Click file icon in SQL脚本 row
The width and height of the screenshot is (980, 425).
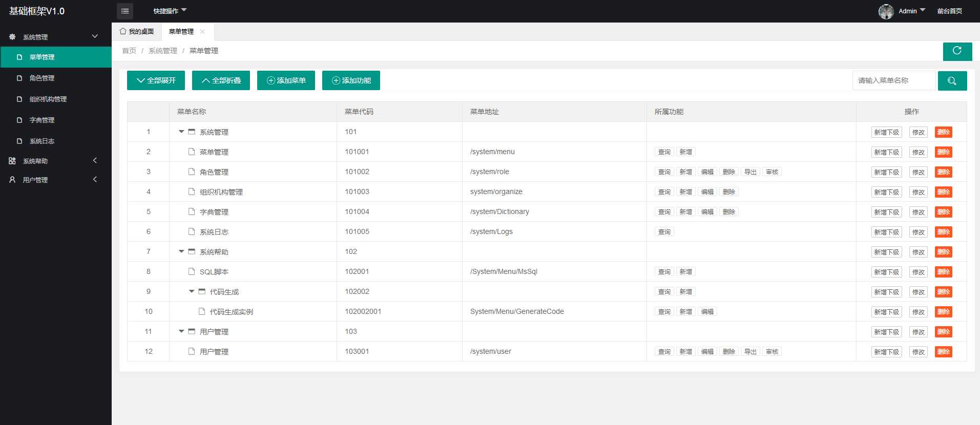(192, 271)
